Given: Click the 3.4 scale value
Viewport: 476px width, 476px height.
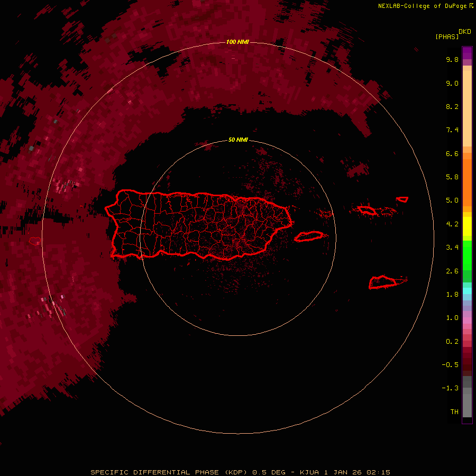Looking at the screenshot, I should (x=452, y=248).
